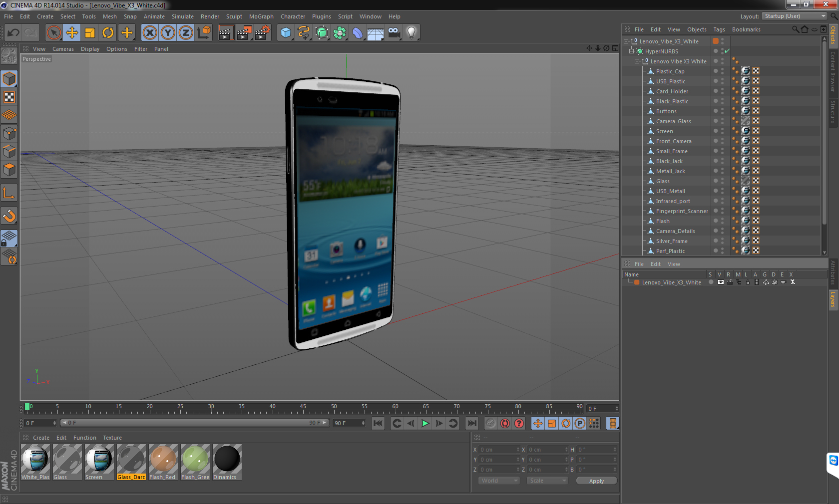
Task: Toggle Rotation keyframe recording
Action: click(566, 423)
